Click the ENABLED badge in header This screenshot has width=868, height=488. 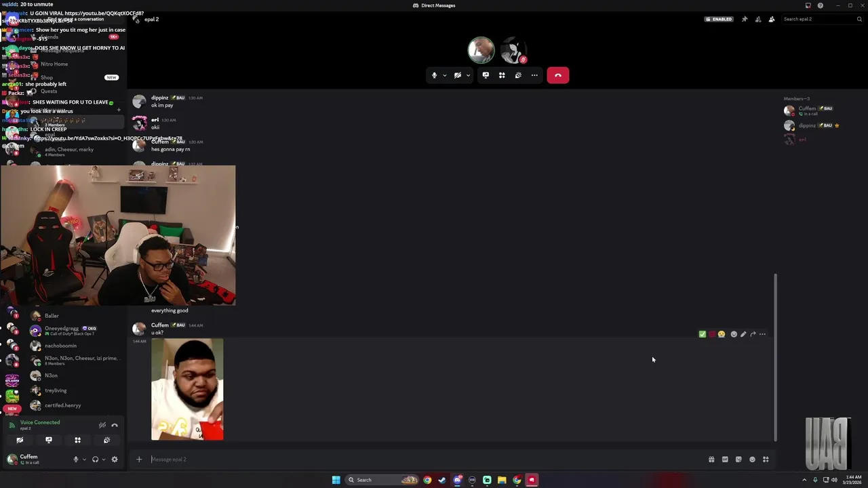[719, 19]
